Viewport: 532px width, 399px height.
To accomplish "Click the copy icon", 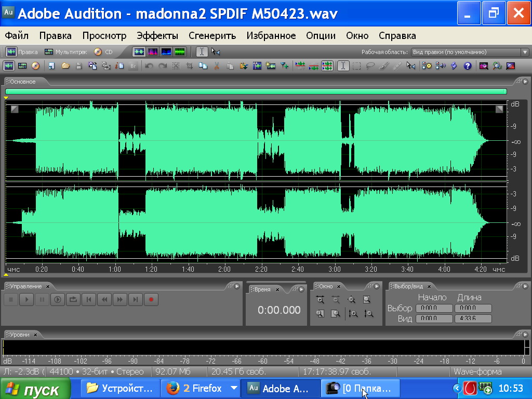I will (x=203, y=66).
